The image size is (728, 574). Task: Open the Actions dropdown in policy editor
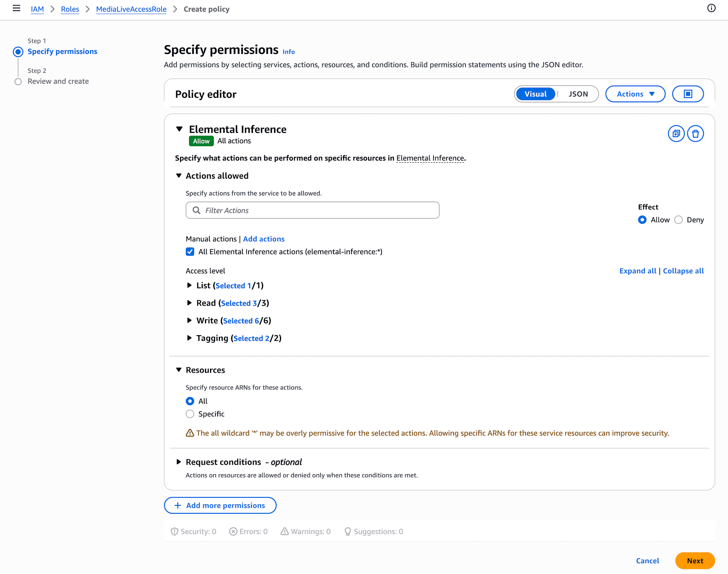pos(635,94)
